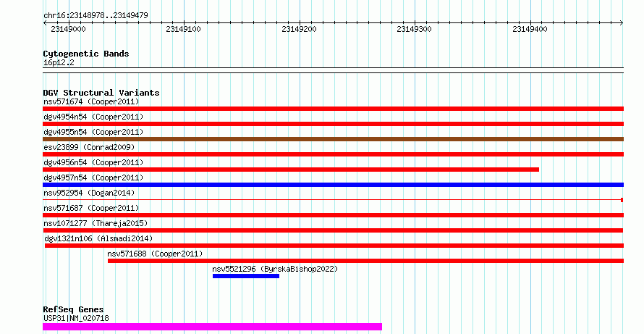Click the chr16:23148978..23149479 region label

click(x=96, y=15)
